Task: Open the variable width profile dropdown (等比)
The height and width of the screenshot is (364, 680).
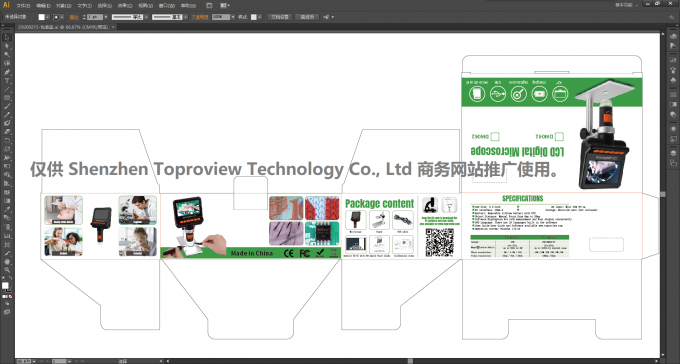Action: (x=146, y=17)
